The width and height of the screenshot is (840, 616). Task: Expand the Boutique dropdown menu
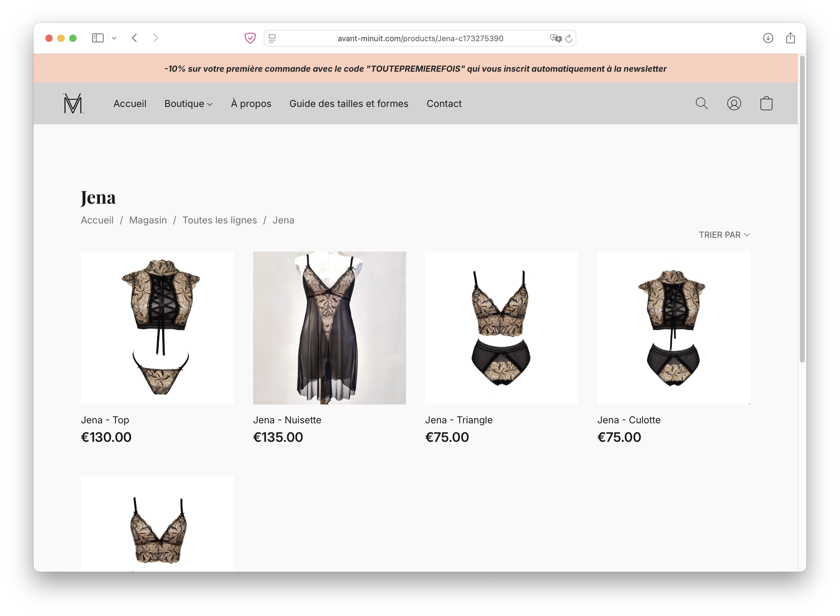click(x=188, y=104)
